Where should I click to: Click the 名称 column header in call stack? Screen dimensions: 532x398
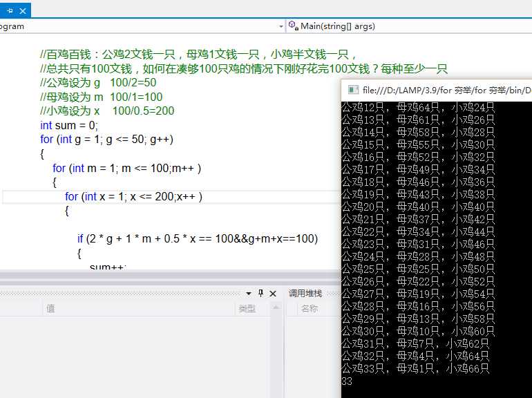click(310, 308)
